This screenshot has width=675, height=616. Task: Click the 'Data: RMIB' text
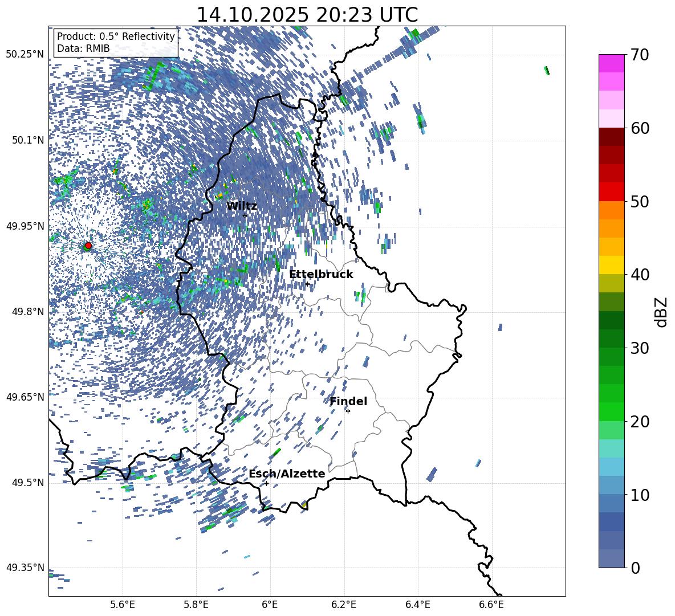click(x=83, y=48)
